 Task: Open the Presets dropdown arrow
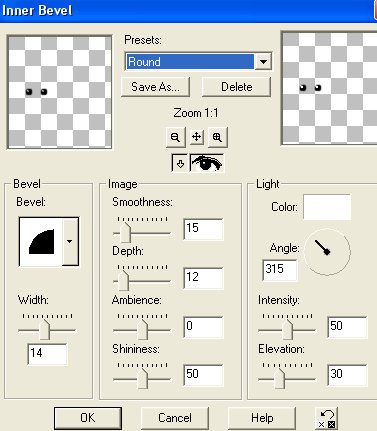click(x=263, y=62)
